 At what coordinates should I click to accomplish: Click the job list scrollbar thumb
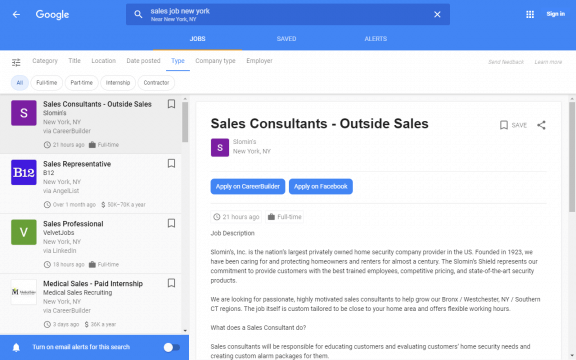[x=185, y=122]
